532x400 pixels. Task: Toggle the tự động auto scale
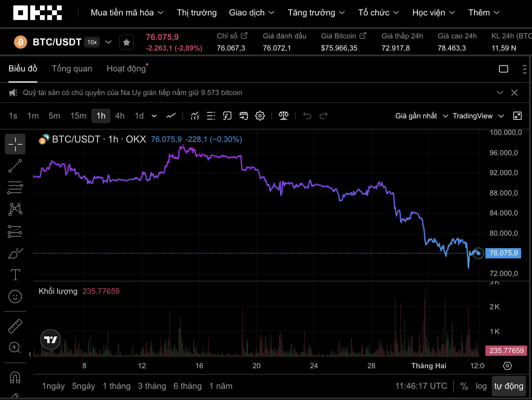[508, 386]
